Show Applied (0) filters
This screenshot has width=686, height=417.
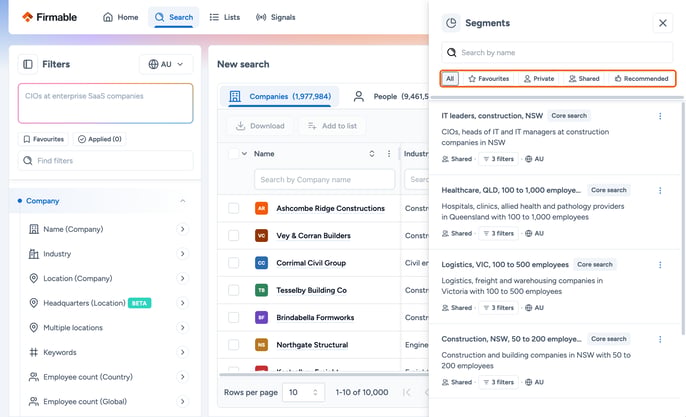tap(100, 139)
